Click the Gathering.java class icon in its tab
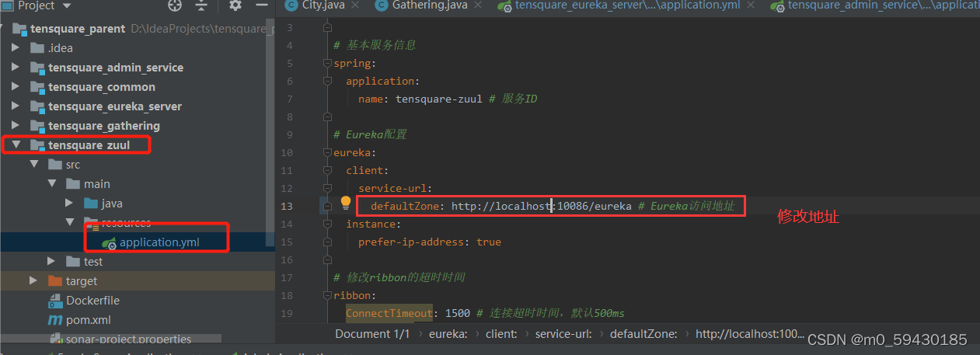The image size is (980, 355). click(381, 5)
